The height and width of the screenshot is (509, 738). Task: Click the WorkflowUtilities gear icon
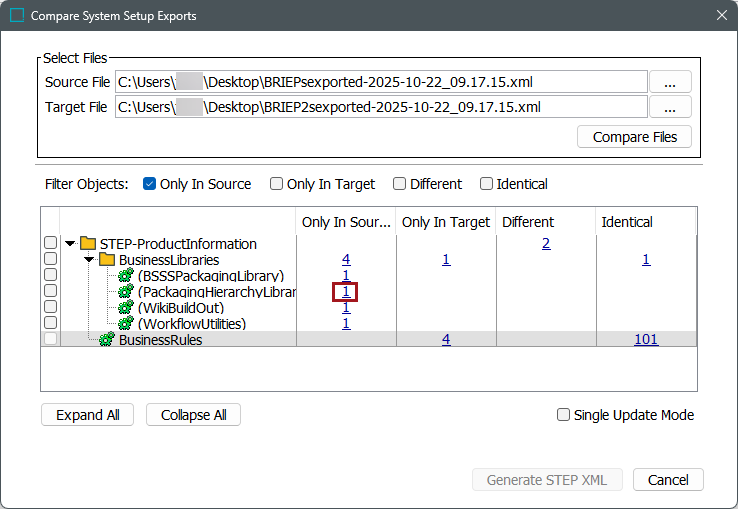click(126, 324)
